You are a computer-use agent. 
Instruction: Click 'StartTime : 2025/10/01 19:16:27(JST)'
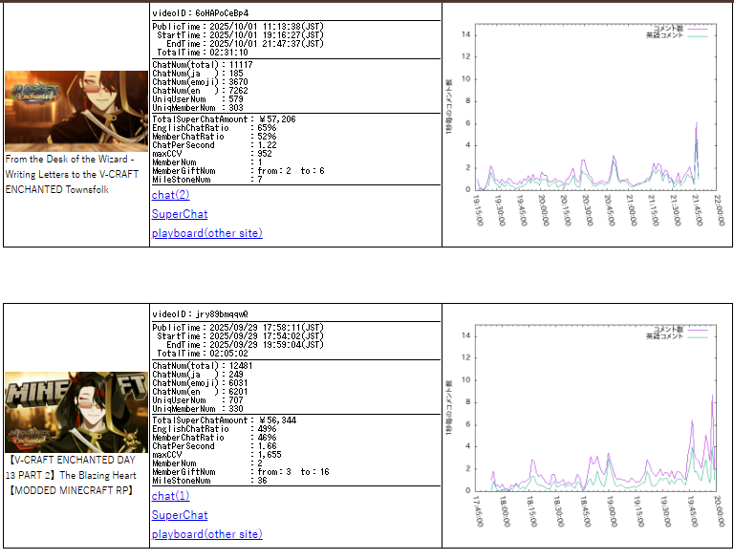point(240,35)
